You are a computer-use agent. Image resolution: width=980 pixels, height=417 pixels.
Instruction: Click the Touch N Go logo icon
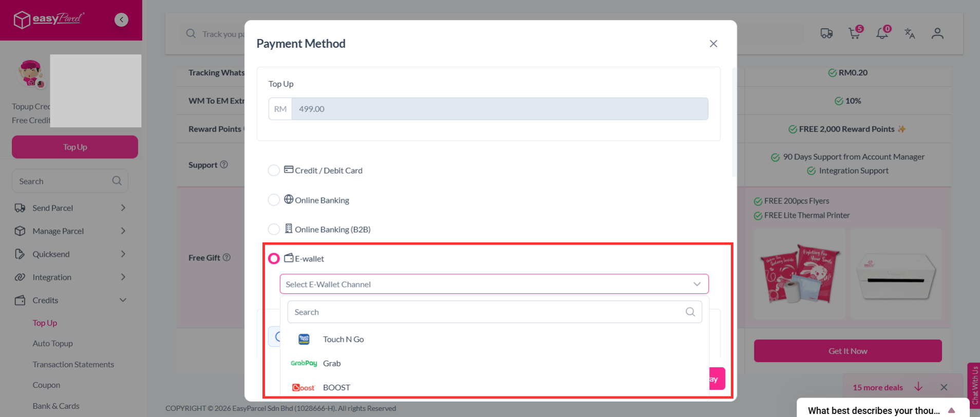pos(304,339)
